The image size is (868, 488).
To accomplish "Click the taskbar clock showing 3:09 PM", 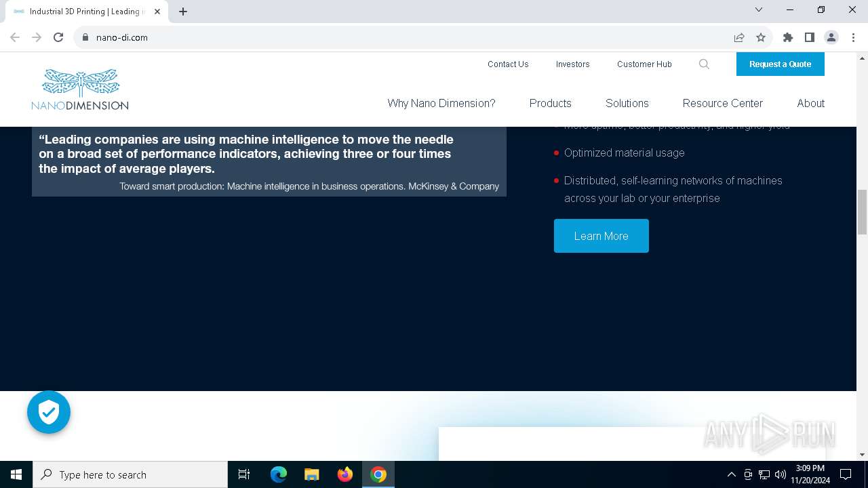I will tap(810, 474).
